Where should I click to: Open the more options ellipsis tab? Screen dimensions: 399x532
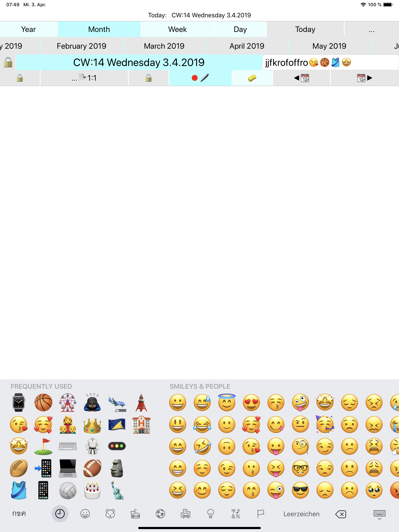[372, 29]
